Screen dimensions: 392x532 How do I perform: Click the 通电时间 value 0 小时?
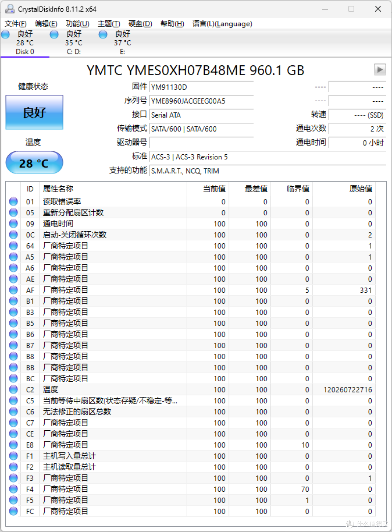pos(358,143)
